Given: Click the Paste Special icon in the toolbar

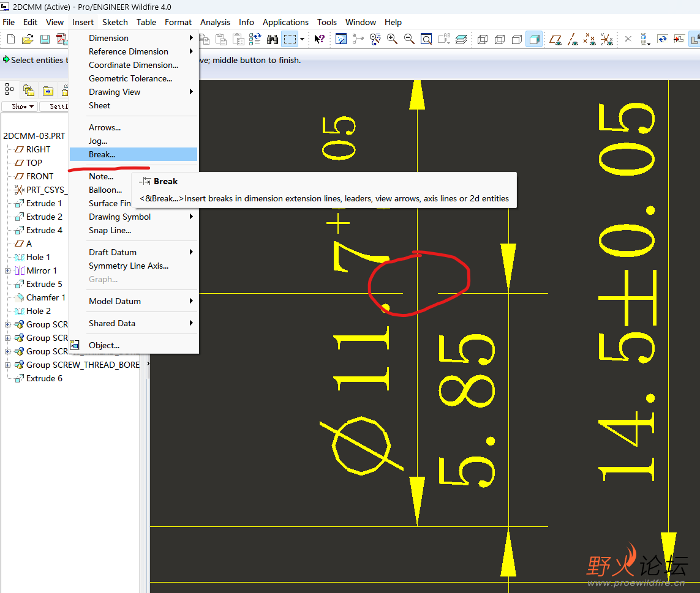Looking at the screenshot, I should [x=238, y=39].
